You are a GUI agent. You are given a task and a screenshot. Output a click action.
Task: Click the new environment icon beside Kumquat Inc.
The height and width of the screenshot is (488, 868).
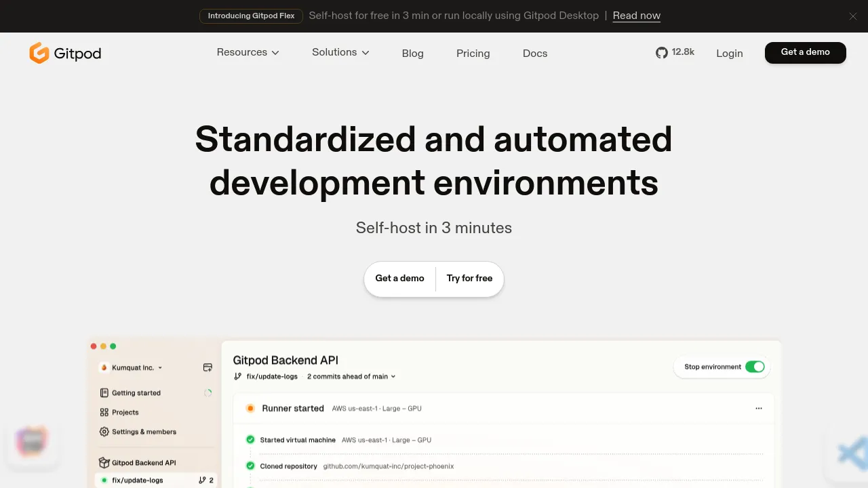click(208, 367)
